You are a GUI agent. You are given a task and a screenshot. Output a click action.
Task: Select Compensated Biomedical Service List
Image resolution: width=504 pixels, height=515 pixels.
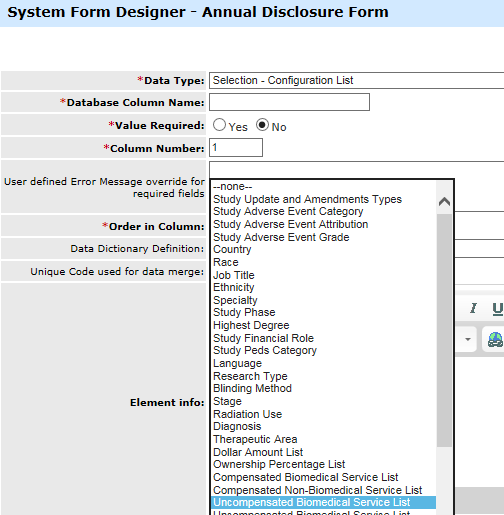[x=323, y=477]
